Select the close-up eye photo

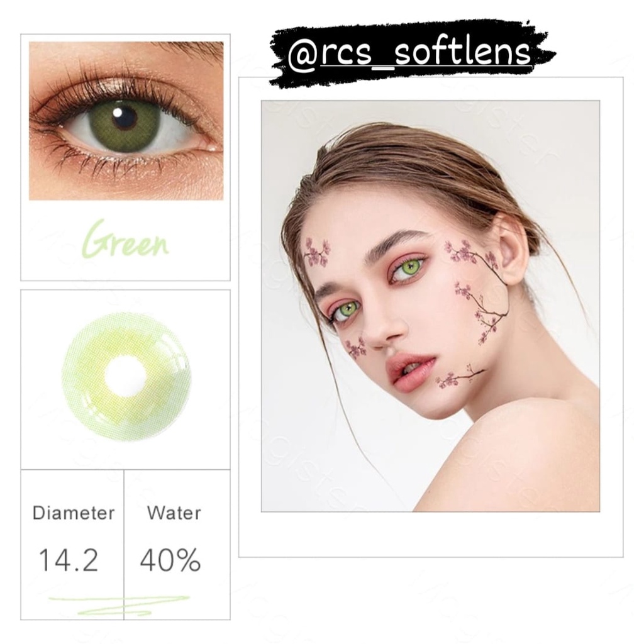pyautogui.click(x=126, y=121)
